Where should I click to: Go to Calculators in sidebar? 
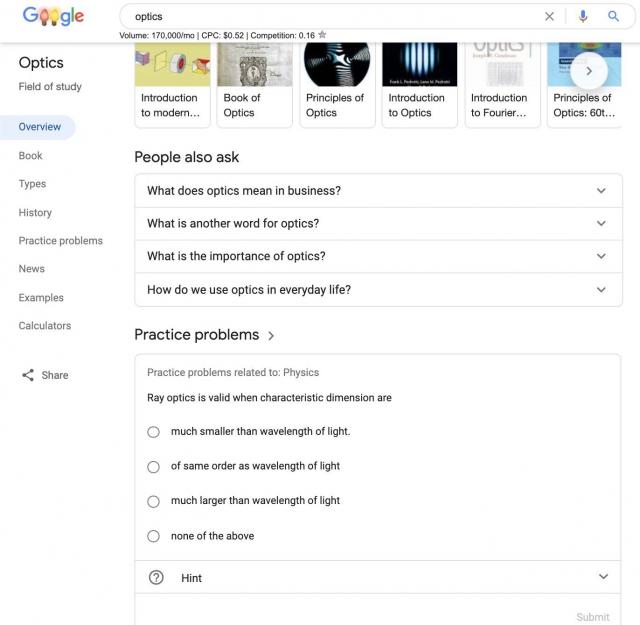click(x=45, y=326)
